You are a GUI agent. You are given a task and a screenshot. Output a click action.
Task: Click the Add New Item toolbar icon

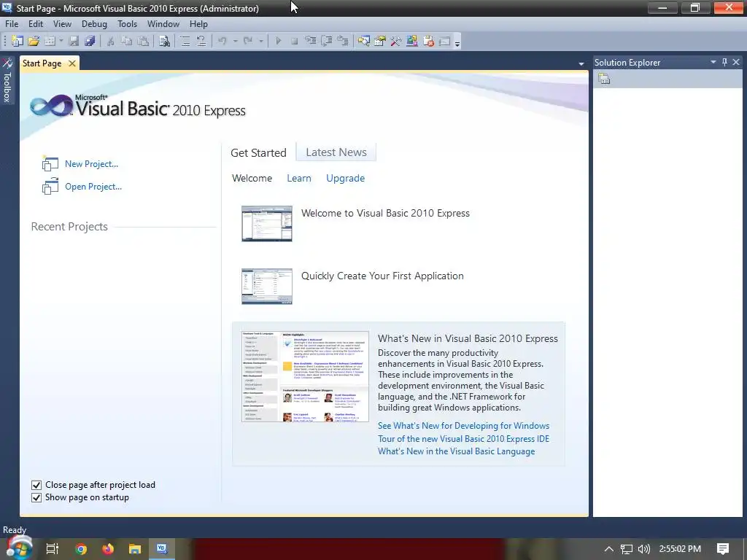50,41
